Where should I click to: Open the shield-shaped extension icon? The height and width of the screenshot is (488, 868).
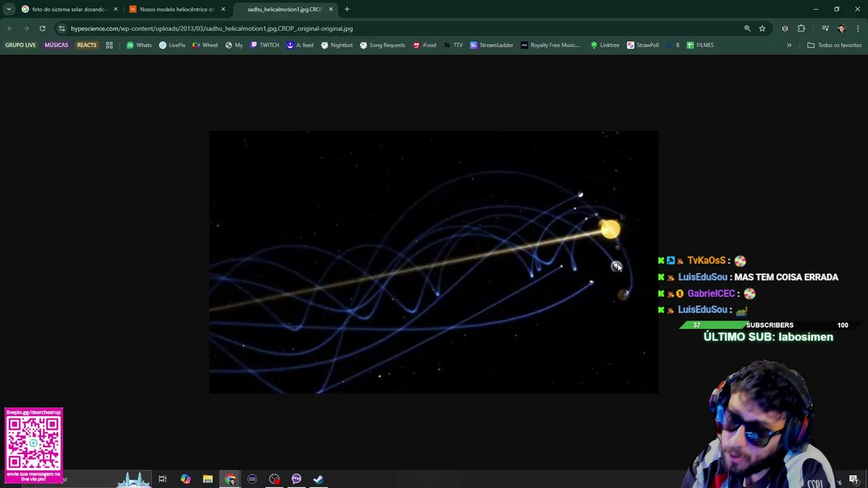click(785, 28)
